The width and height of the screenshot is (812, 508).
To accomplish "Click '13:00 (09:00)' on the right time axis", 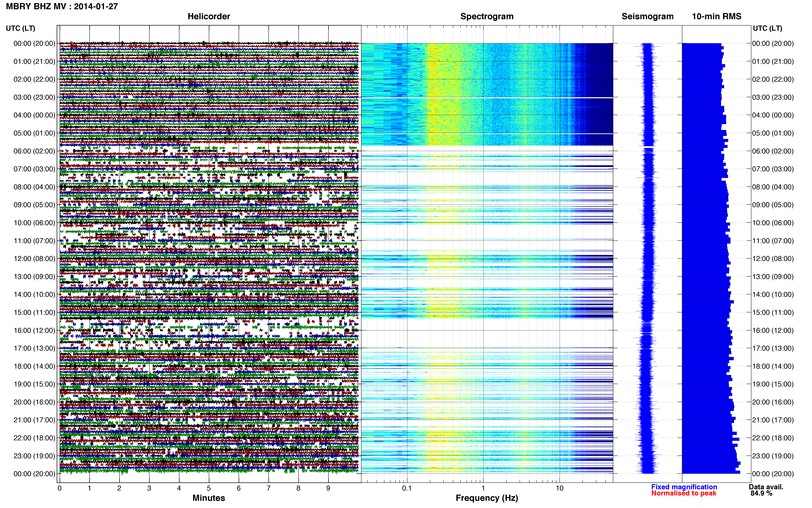I will (773, 277).
